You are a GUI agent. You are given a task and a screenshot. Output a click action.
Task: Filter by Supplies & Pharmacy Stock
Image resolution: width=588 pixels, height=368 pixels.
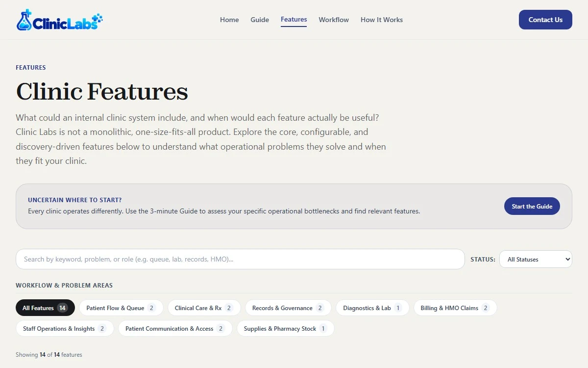[286, 328]
